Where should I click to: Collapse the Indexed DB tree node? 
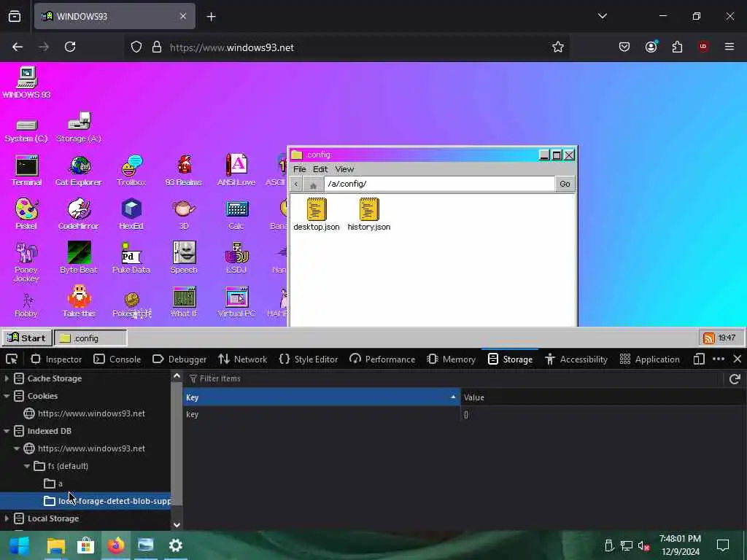pos(7,431)
